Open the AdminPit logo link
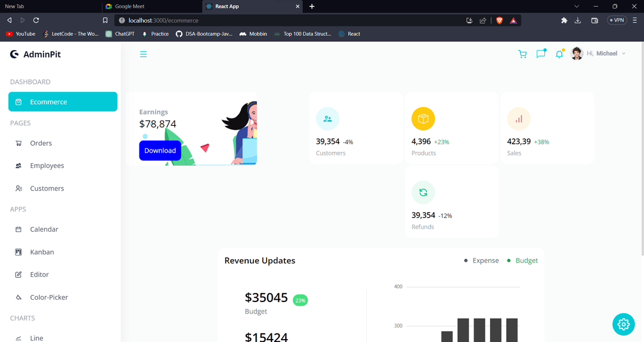Image resolution: width=644 pixels, height=342 pixels. [x=36, y=54]
